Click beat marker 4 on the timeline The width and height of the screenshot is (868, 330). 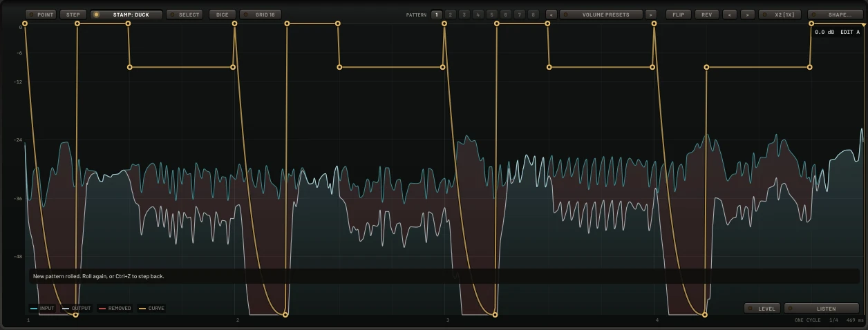657,320
